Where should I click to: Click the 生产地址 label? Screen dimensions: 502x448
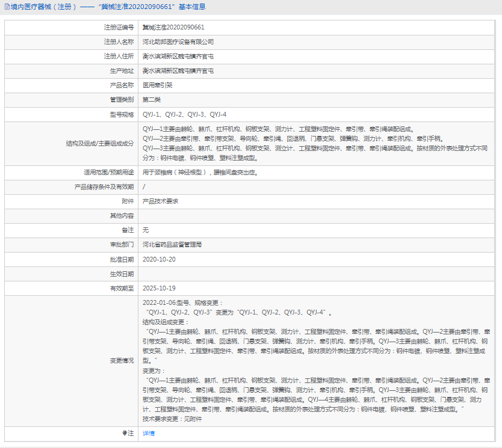(x=122, y=71)
